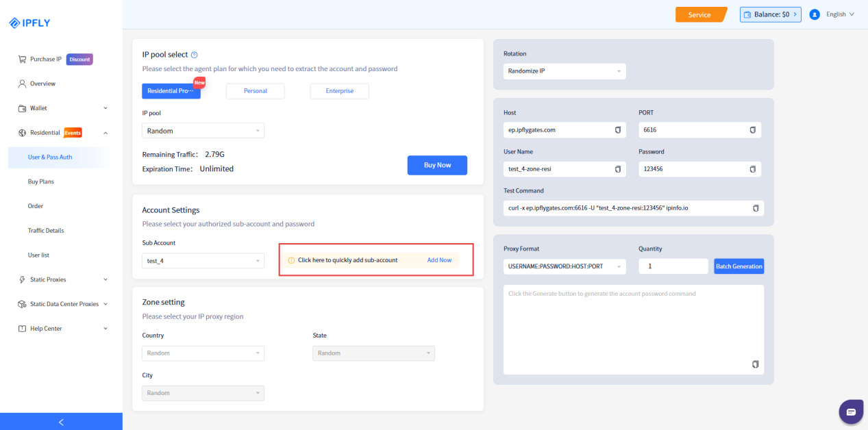Click Add Now sub-account link
Viewport: 868px width, 430px height.
click(x=439, y=260)
